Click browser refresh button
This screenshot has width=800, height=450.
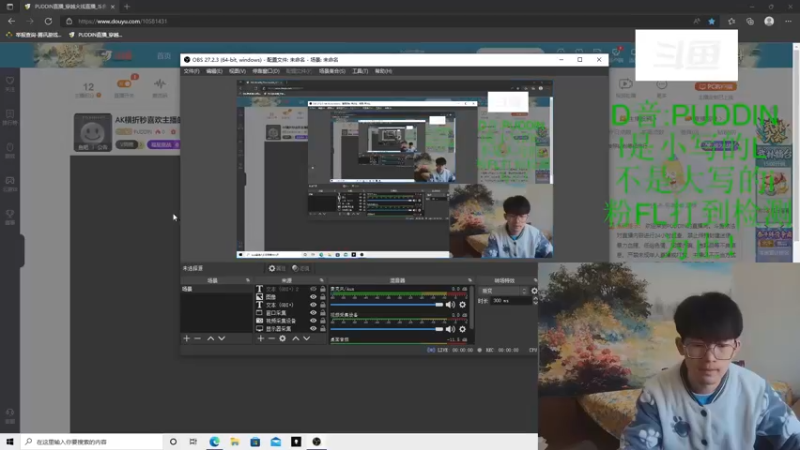point(48,21)
